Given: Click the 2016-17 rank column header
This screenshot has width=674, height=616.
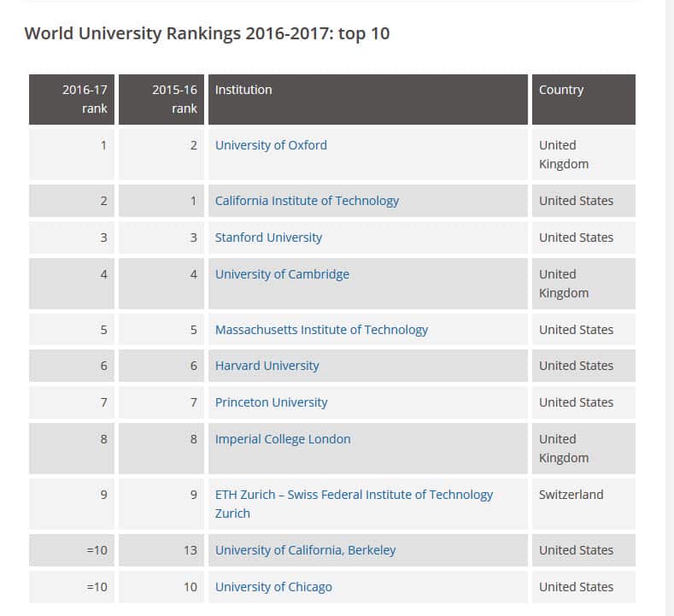Looking at the screenshot, I should click(x=72, y=99).
